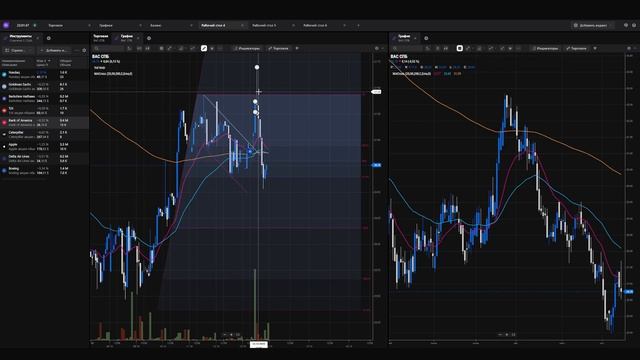Select the Delta Air Lines row
640x360 pixels.
44,158
